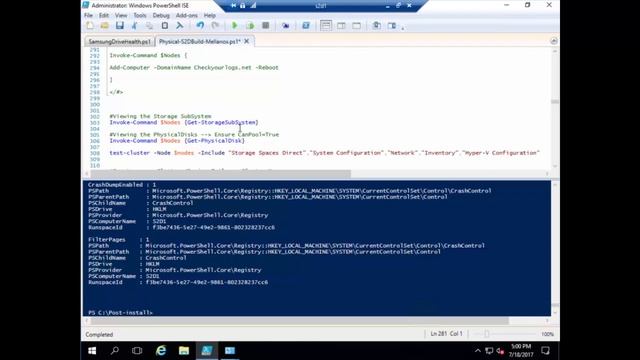Click the volume icon in system tray
Image resolution: width=640 pixels, height=360 pixels.
tap(500, 351)
